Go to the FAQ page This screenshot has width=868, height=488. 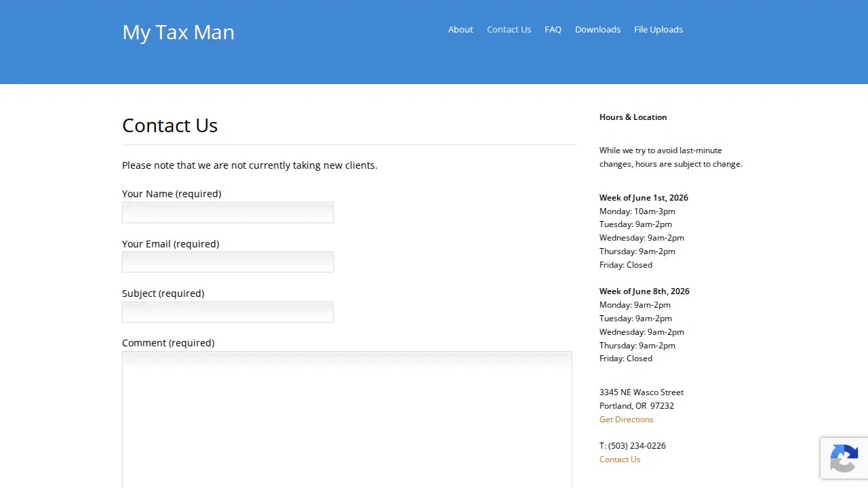(x=553, y=29)
